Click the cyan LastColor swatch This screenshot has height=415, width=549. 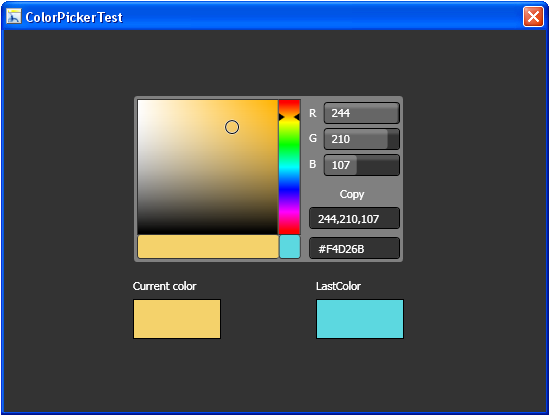(360, 319)
